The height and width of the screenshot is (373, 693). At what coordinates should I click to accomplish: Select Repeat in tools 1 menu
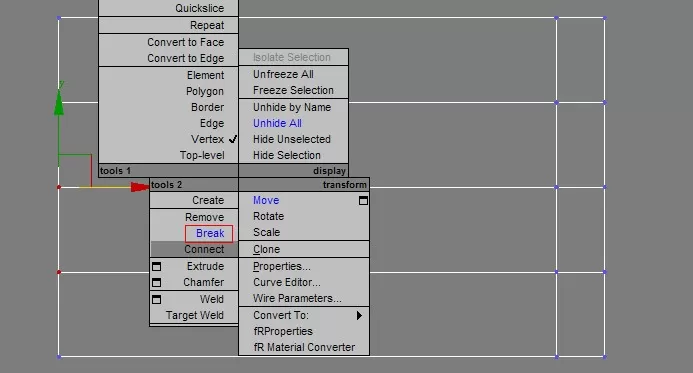click(x=207, y=25)
